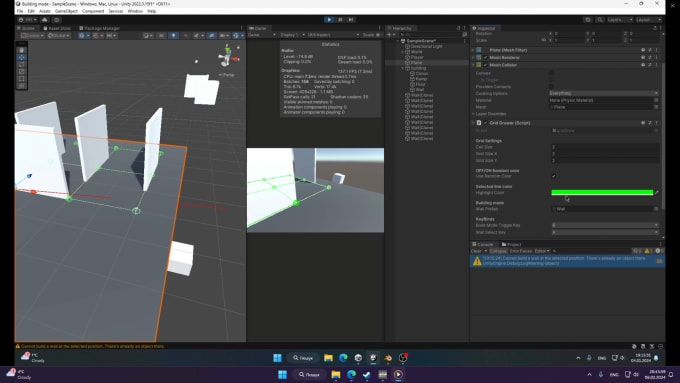Select the Move tool in scene toolbar
Image resolution: width=680 pixels, height=383 pixels.
pos(21,57)
